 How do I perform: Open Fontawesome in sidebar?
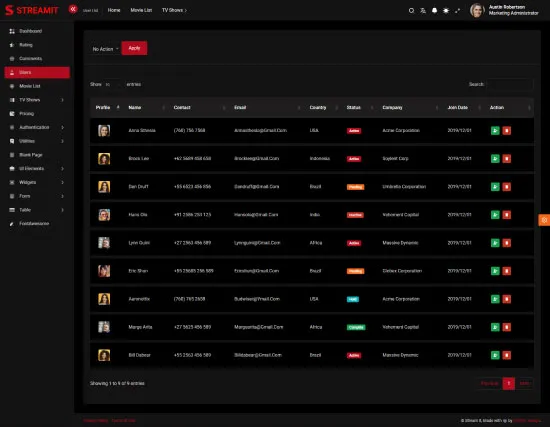point(37,223)
